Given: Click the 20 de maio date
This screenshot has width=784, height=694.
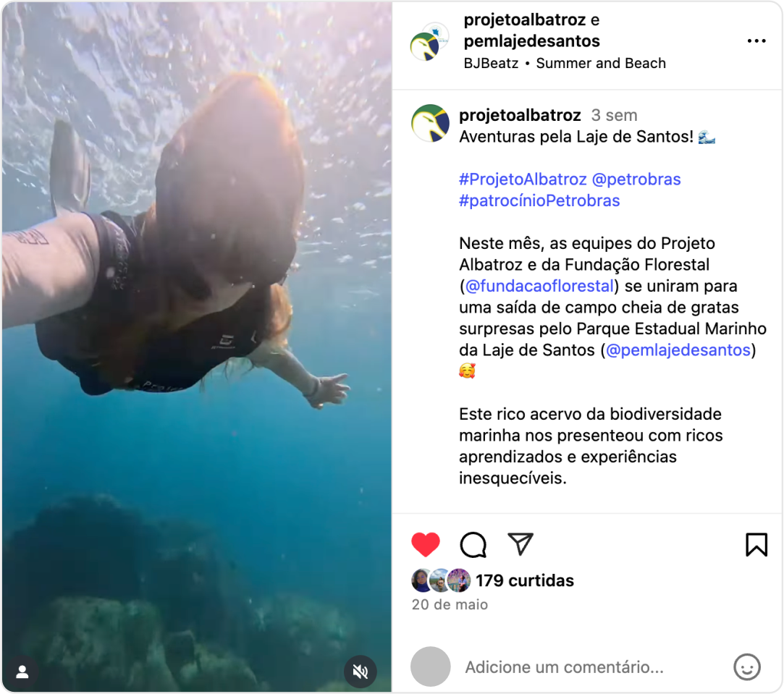Looking at the screenshot, I should pos(450,604).
